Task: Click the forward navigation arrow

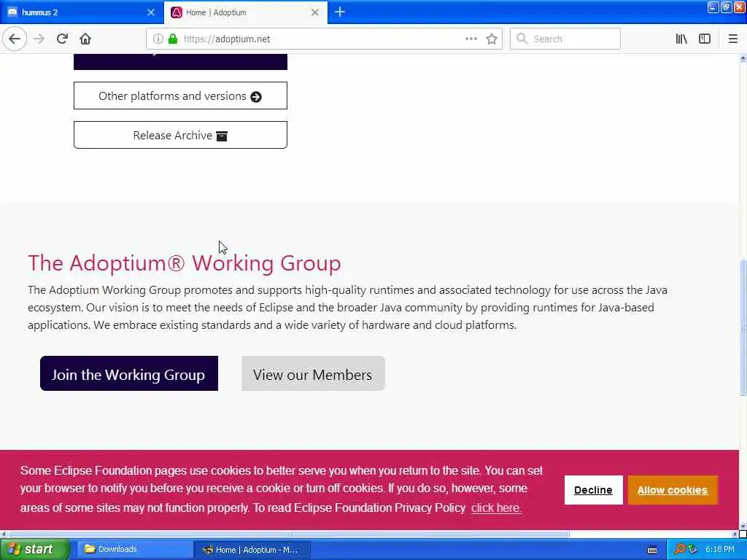Action: point(39,39)
